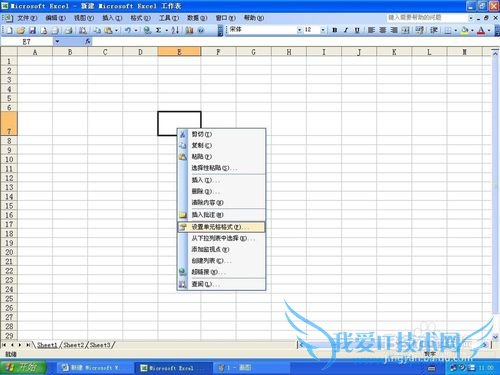Click the Insert Hyperlink globe toolbar icon

[x=147, y=30]
